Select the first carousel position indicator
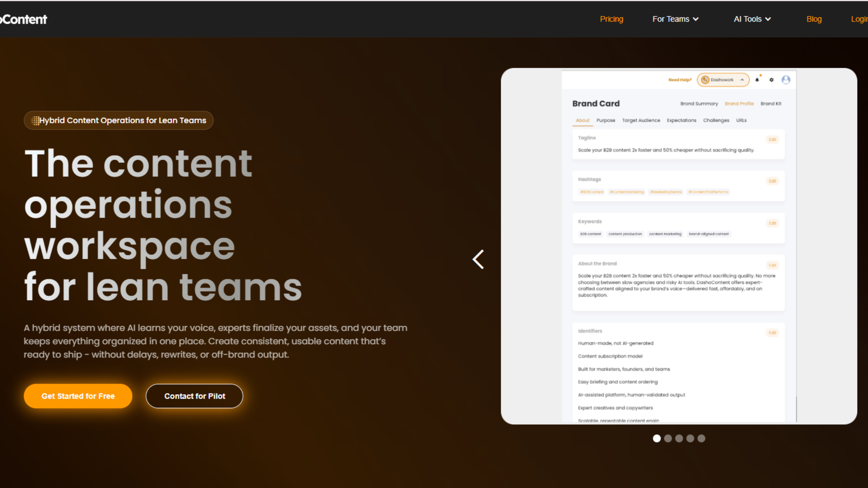 tap(656, 438)
